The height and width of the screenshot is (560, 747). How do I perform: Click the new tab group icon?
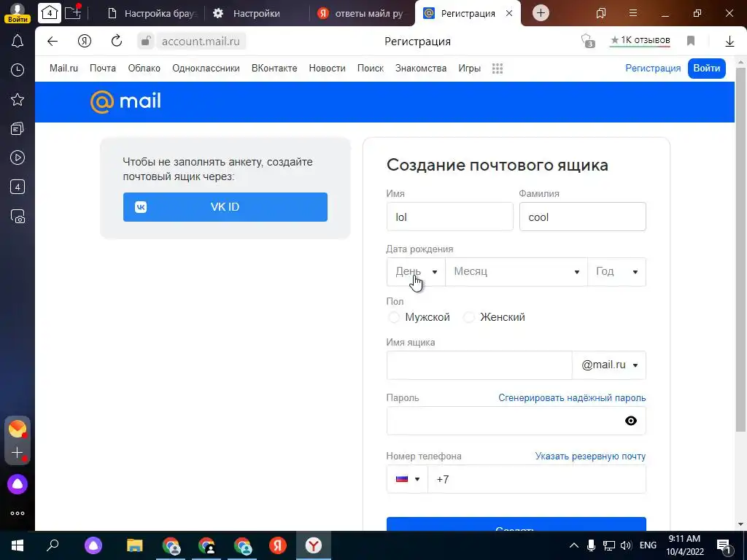click(73, 12)
